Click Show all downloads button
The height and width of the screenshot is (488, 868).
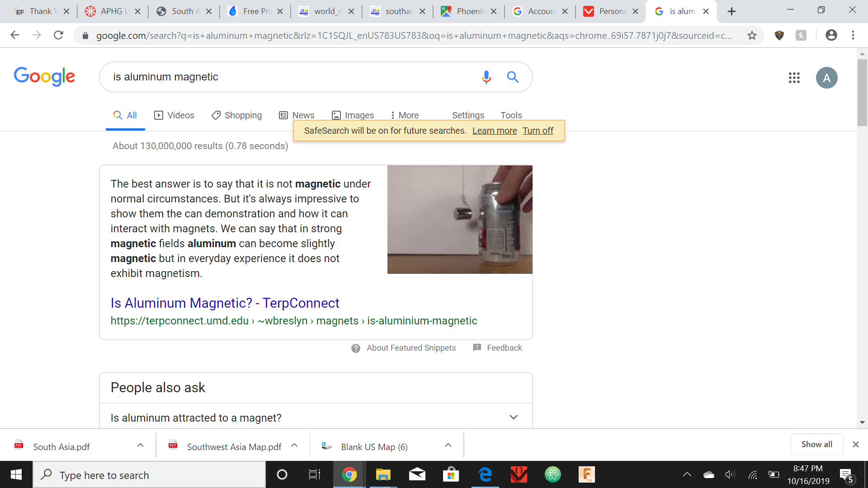click(816, 444)
